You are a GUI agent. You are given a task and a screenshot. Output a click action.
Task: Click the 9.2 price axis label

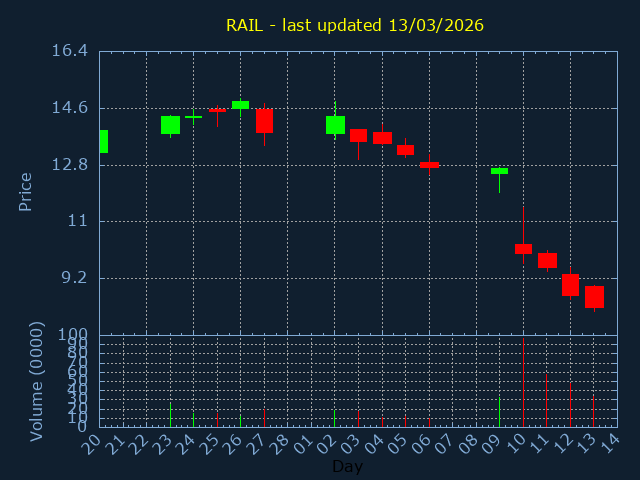73,278
